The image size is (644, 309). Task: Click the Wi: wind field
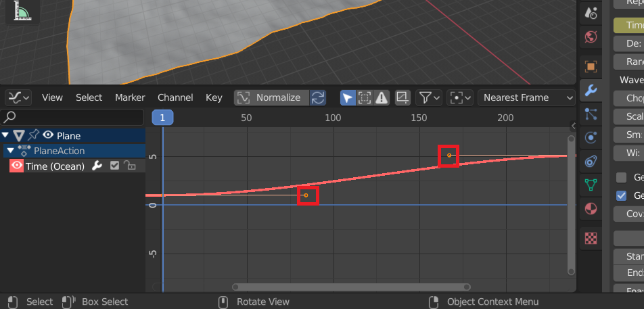point(629,153)
